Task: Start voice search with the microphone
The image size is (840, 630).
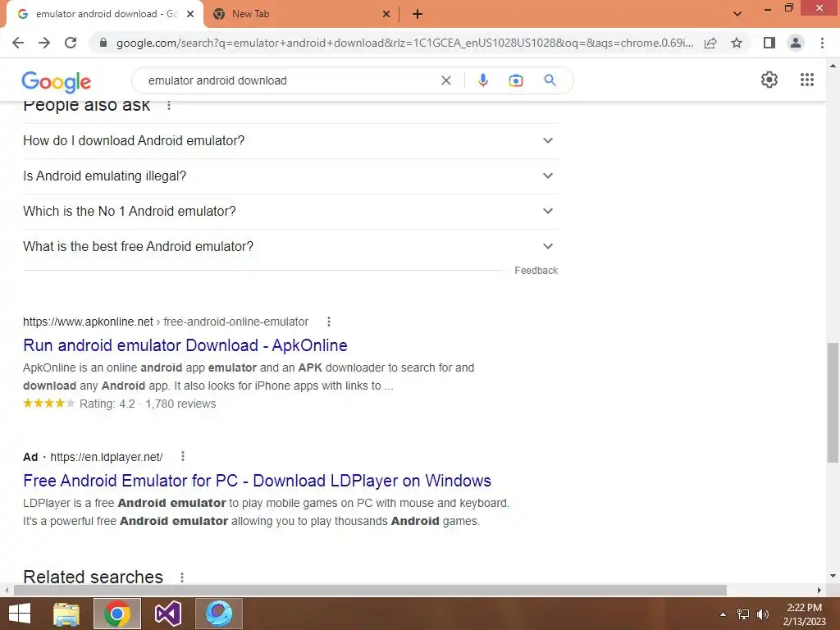Action: [482, 80]
